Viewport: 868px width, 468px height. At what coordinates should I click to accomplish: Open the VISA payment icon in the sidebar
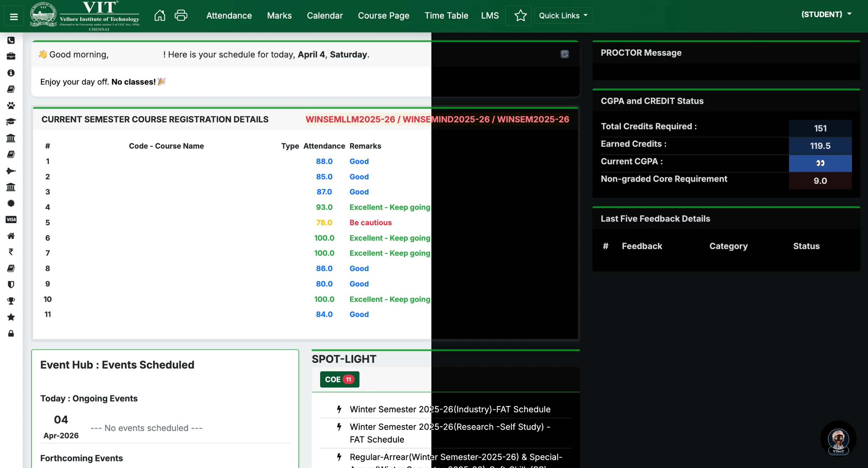[x=11, y=219]
